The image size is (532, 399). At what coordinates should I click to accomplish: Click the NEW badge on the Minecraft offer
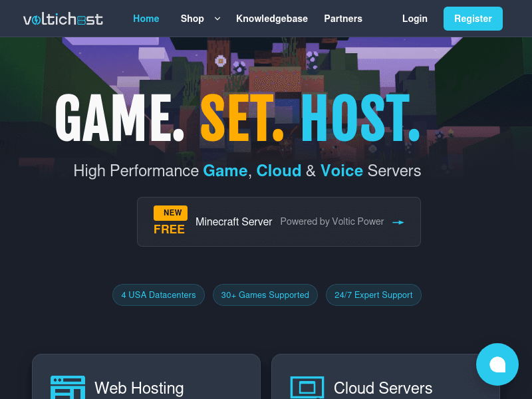170,213
